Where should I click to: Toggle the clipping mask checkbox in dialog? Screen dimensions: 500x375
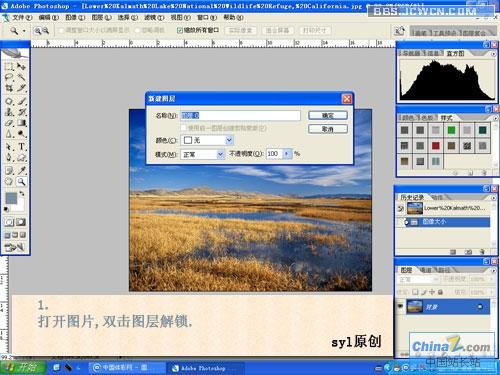[184, 128]
